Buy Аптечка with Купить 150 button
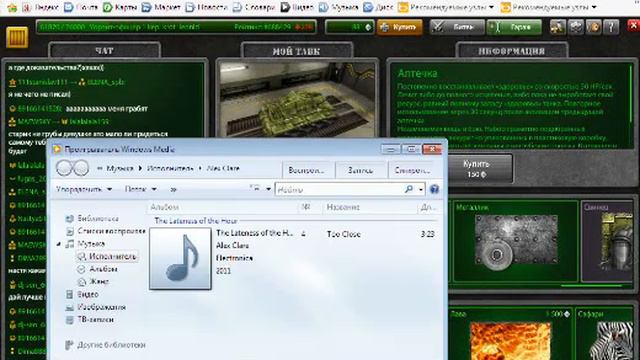 (480, 169)
